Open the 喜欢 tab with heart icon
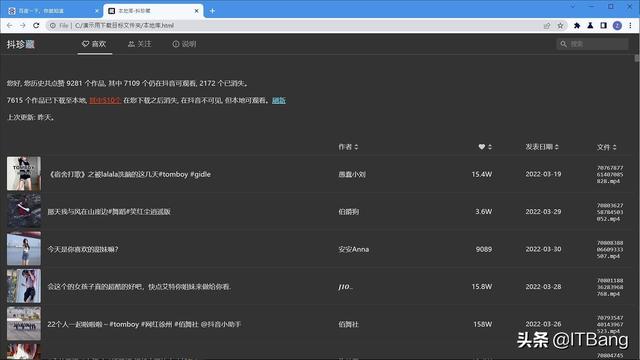This screenshot has width=640, height=360. 94,44
